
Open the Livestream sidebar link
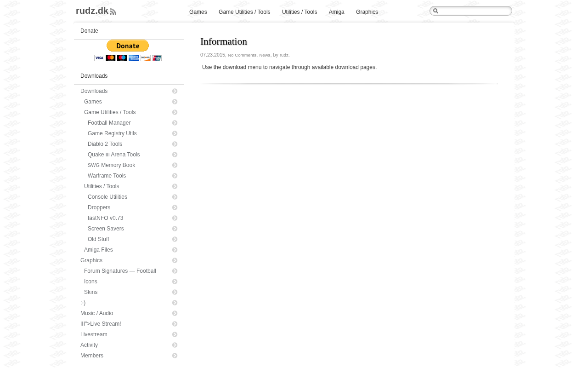click(94, 334)
